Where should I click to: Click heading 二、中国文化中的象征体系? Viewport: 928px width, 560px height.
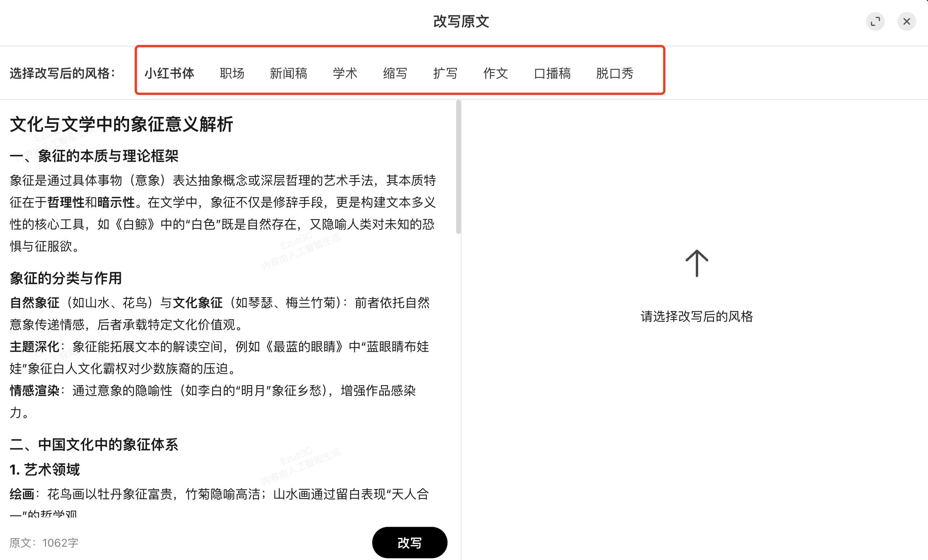(x=94, y=444)
